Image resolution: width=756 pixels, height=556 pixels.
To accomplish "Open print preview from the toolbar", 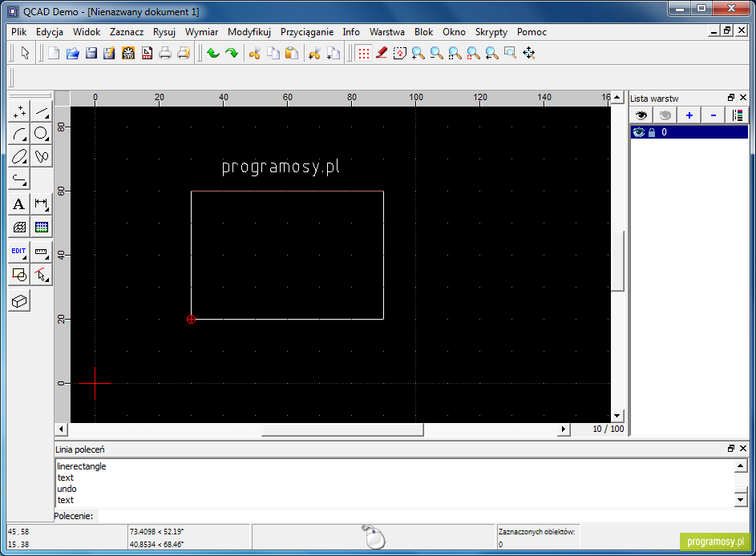I will coord(184,53).
